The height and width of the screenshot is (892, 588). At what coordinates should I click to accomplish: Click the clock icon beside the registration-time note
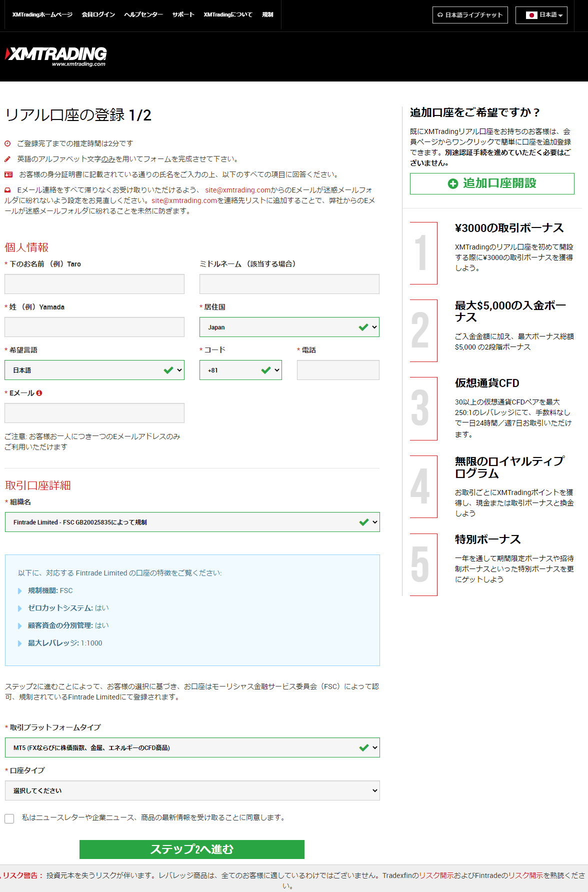7,143
